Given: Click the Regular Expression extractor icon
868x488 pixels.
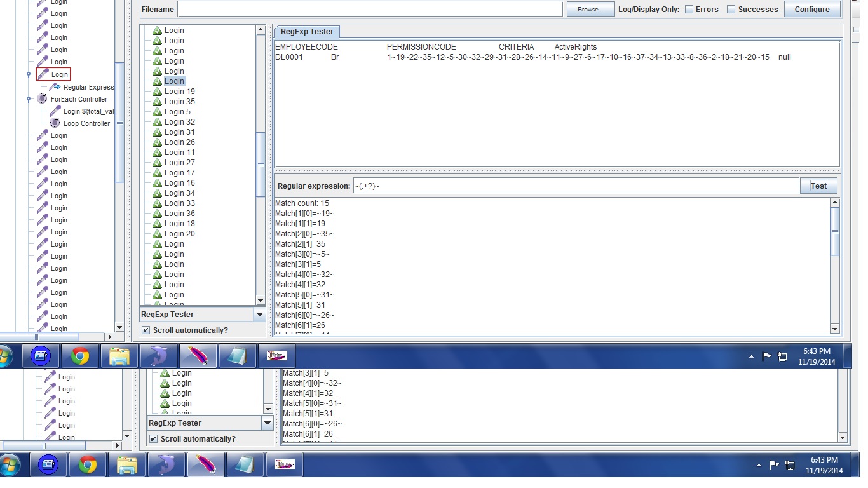Looking at the screenshot, I should pyautogui.click(x=55, y=87).
